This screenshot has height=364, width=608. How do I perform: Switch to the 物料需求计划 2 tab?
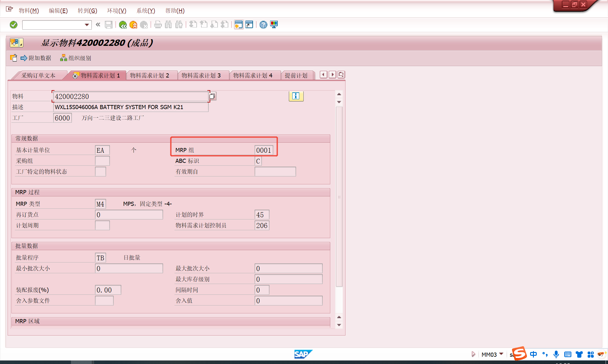click(x=152, y=75)
